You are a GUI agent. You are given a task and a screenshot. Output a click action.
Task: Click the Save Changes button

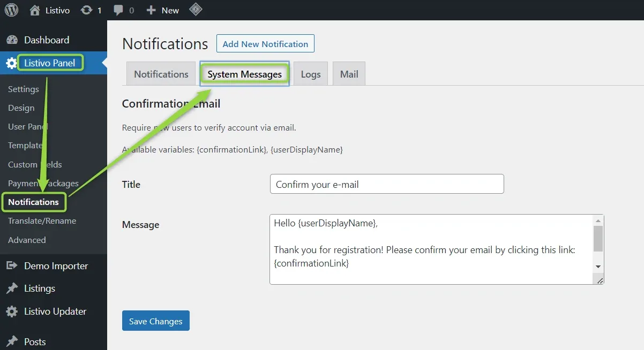coord(156,321)
